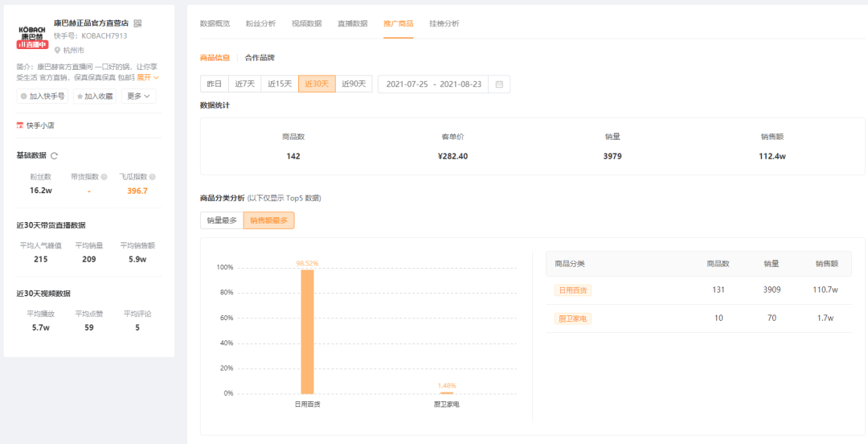Refresh 基础数据 with the reload icon
The image size is (868, 444).
[54, 155]
